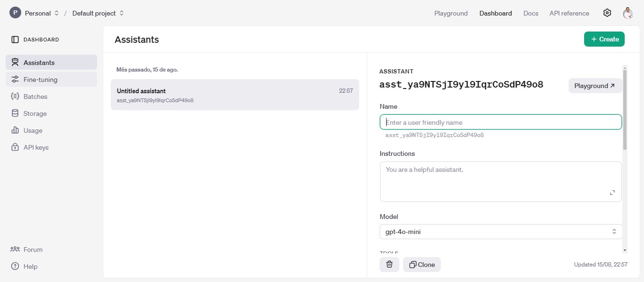
Task: Click the Assistants robot icon
Action: point(15,63)
